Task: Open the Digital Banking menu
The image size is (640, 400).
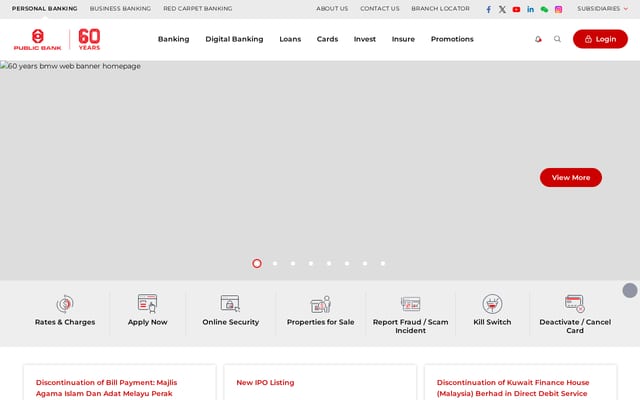Action: pos(234,39)
